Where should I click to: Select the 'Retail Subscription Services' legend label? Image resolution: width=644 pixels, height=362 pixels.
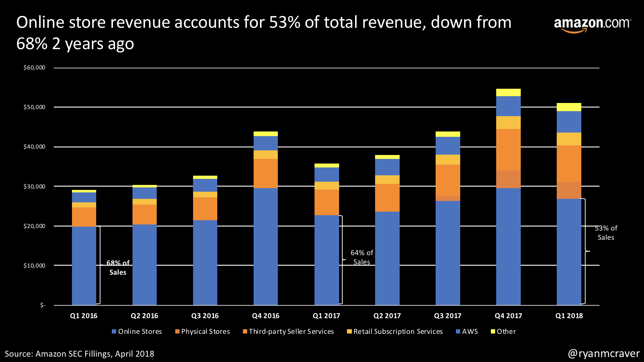tap(398, 332)
